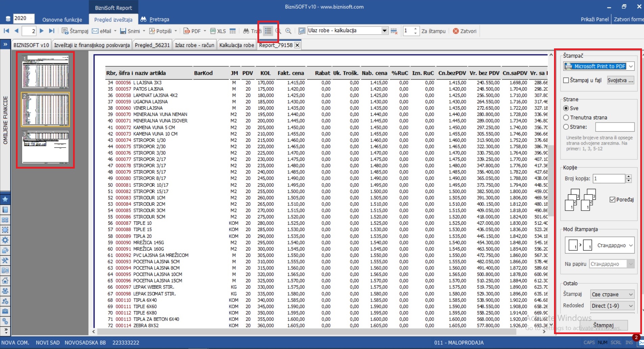This screenshot has width=644, height=349.
Task: Toggle the Poređaj collate checkbox
Action: (612, 200)
